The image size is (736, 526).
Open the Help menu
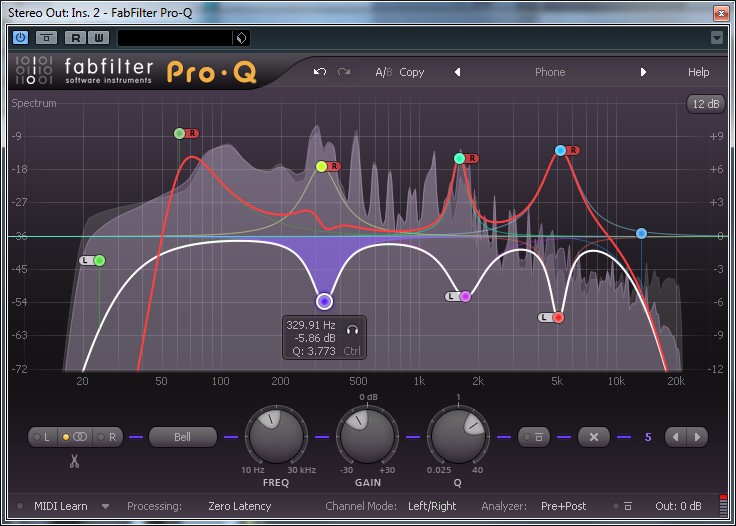tap(698, 72)
